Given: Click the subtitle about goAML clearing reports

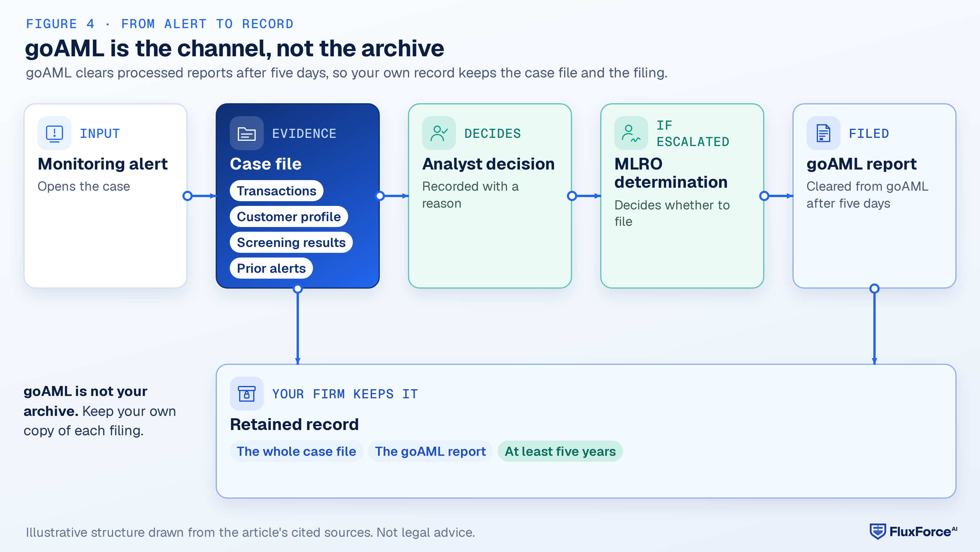Looking at the screenshot, I should 347,73.
